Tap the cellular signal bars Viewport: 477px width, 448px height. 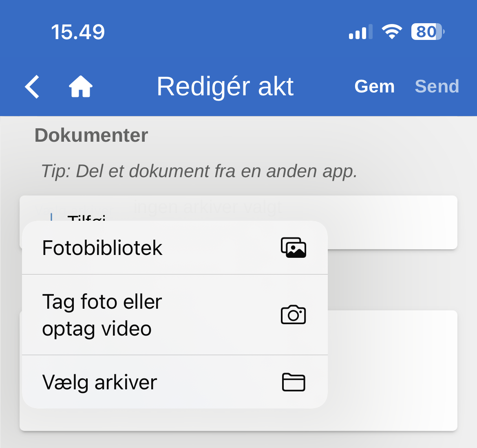point(360,32)
